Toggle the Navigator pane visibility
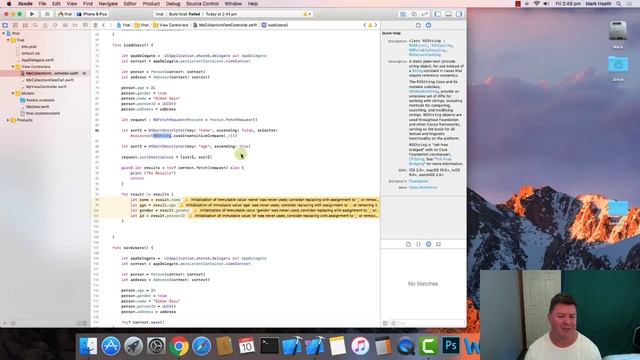 pos(438,14)
